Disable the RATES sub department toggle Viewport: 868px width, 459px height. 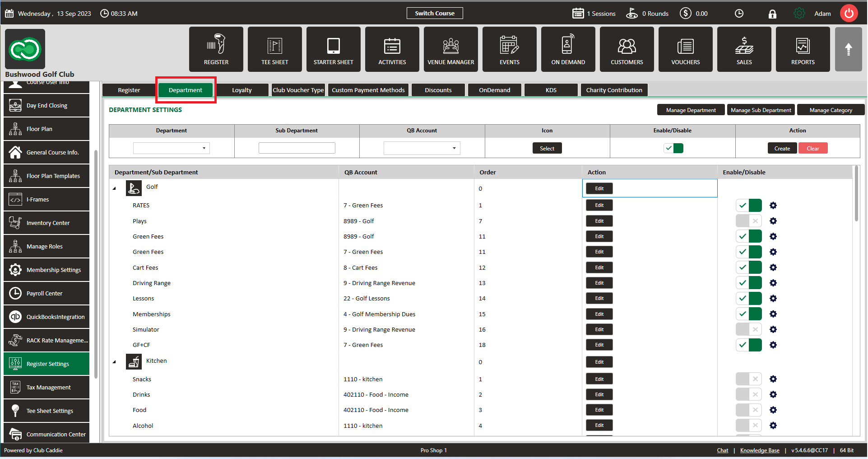[749, 206]
